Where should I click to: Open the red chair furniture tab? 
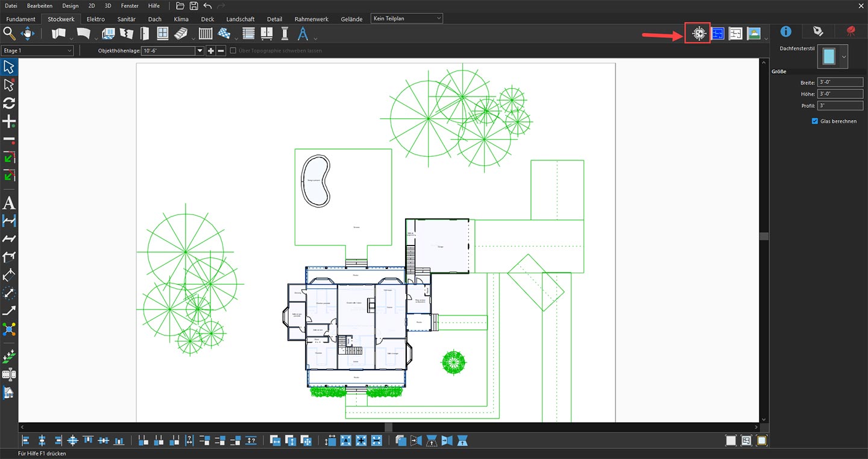[851, 31]
